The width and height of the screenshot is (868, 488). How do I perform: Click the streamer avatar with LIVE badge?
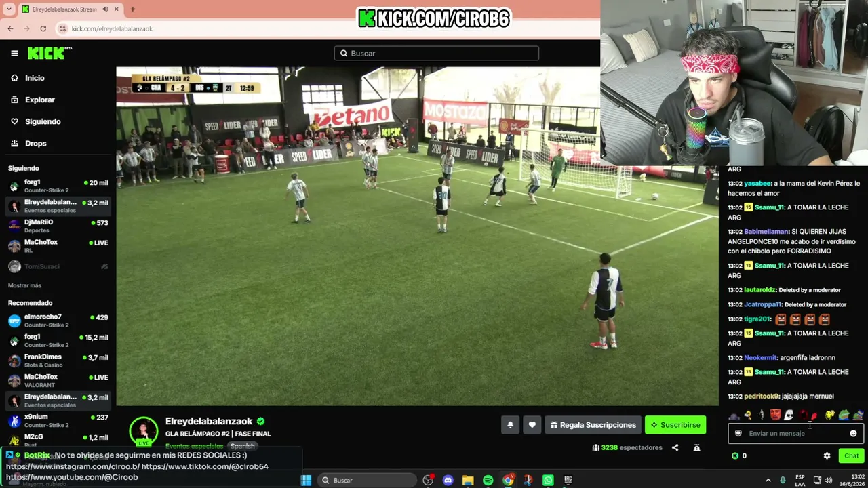click(x=144, y=432)
